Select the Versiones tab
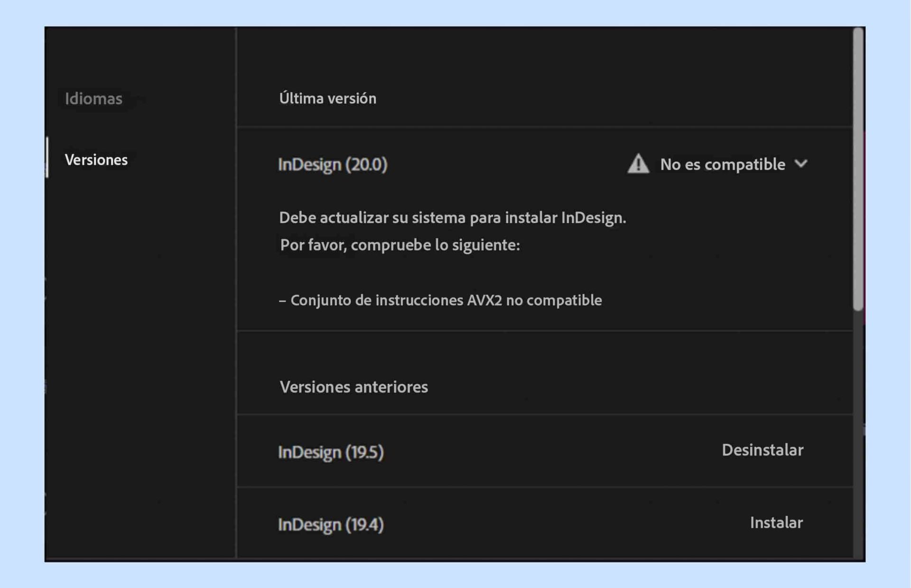911x588 pixels. (96, 159)
